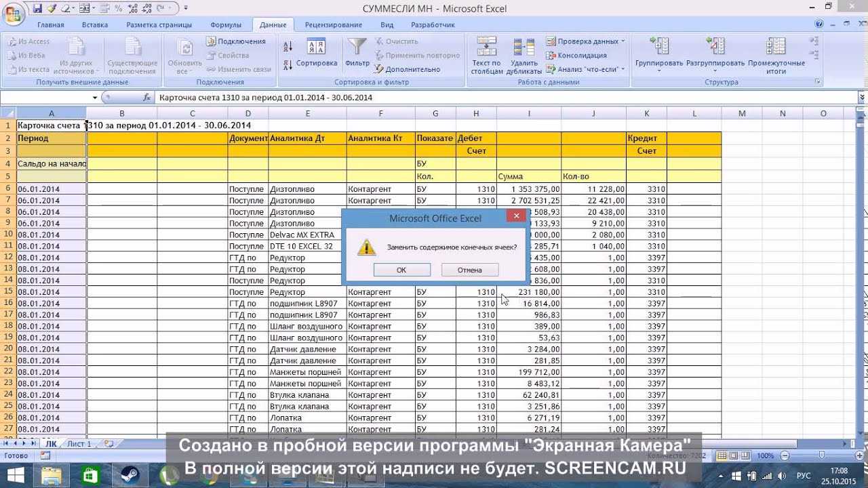Viewport: 868px width, 488px height.
Task: Expand Группировать dropdown arrow
Action: (659, 70)
